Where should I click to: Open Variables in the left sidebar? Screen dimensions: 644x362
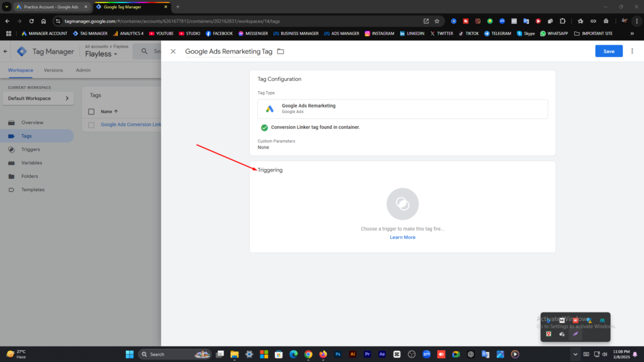(31, 163)
